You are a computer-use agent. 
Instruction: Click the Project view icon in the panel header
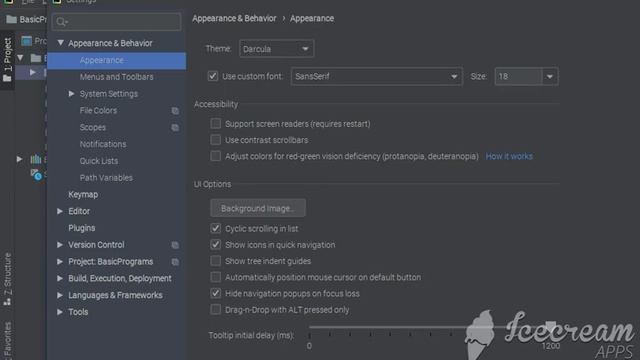[27, 41]
